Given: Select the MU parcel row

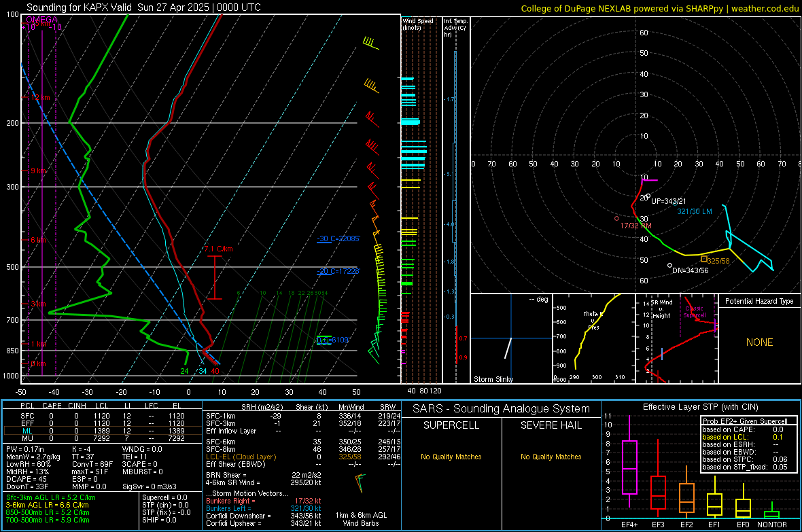Looking at the screenshot, I should tap(102, 438).
